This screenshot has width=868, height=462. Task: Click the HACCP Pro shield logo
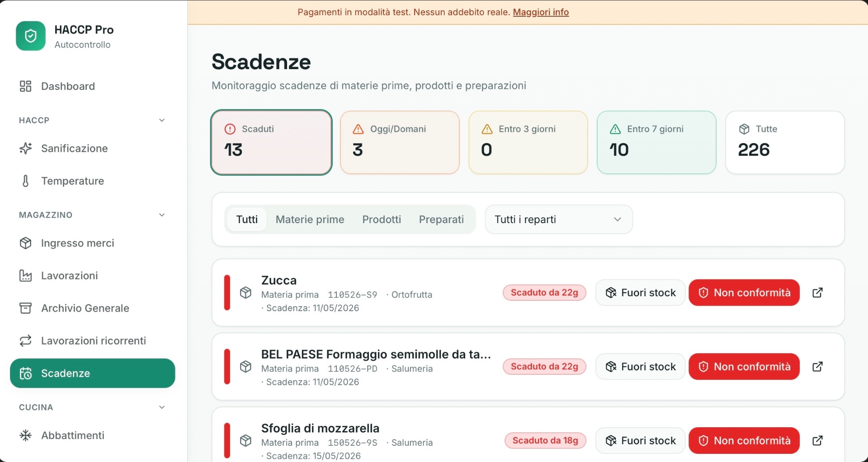tap(31, 36)
